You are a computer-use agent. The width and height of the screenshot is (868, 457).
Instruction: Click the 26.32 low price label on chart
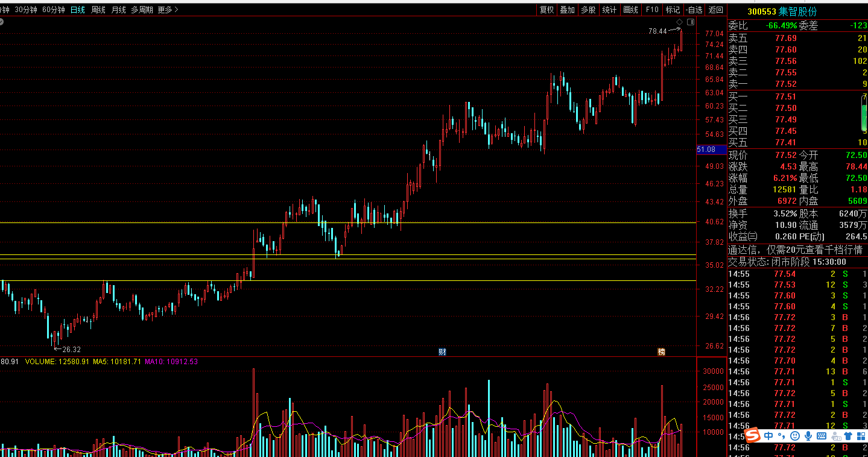(71, 349)
